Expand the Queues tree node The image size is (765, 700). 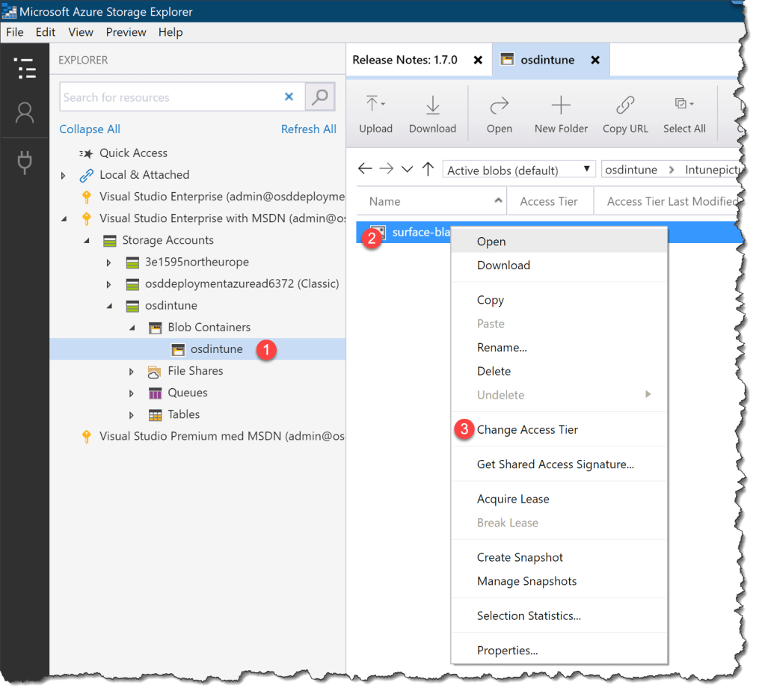click(132, 393)
